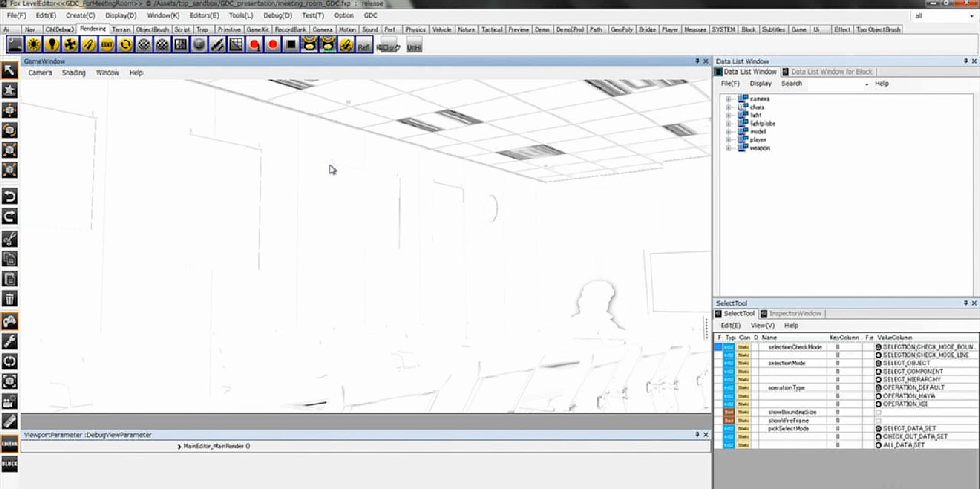Click the game controller icon in sidebar
980x489 pixels.
click(x=9, y=322)
